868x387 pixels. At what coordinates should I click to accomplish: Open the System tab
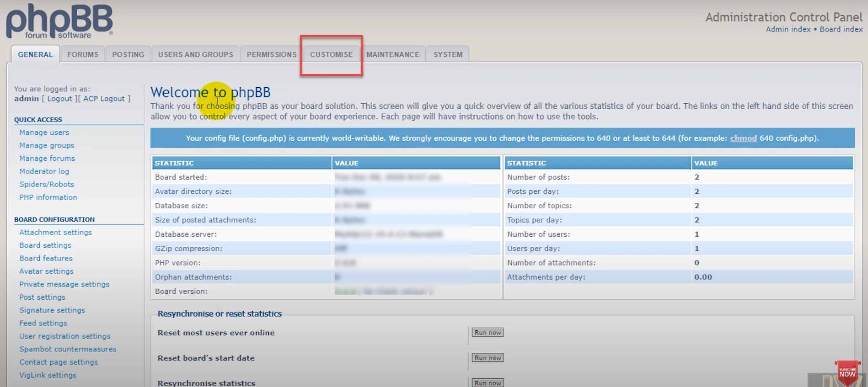(448, 54)
